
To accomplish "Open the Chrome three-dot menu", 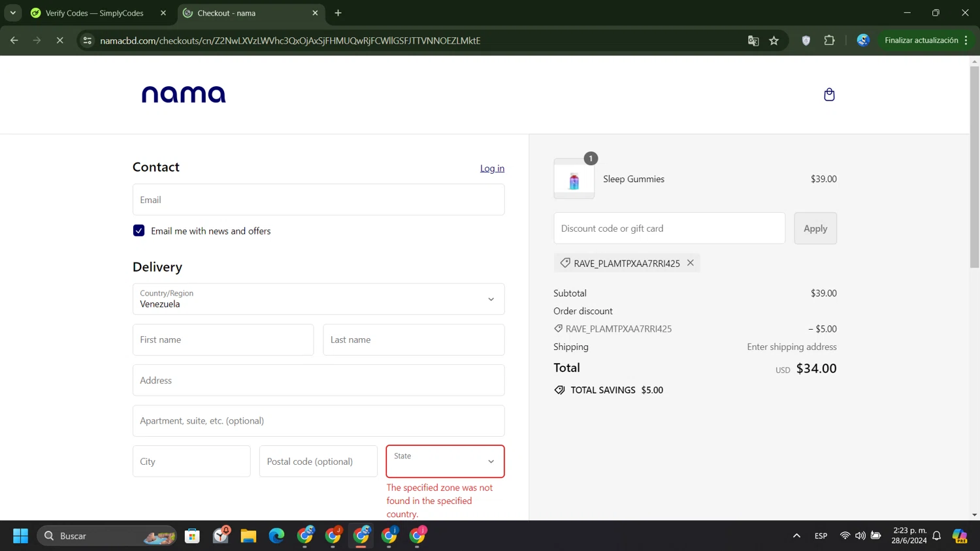I will pos(966,40).
